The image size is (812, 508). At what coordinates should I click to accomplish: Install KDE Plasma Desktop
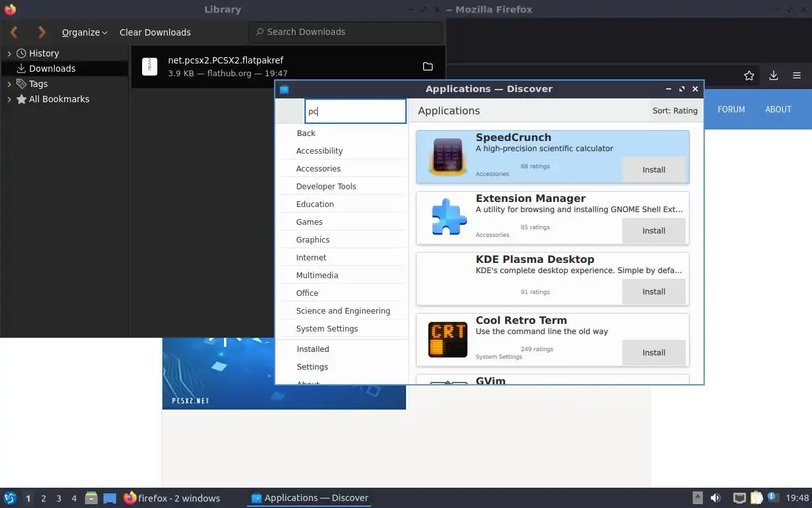pyautogui.click(x=653, y=291)
